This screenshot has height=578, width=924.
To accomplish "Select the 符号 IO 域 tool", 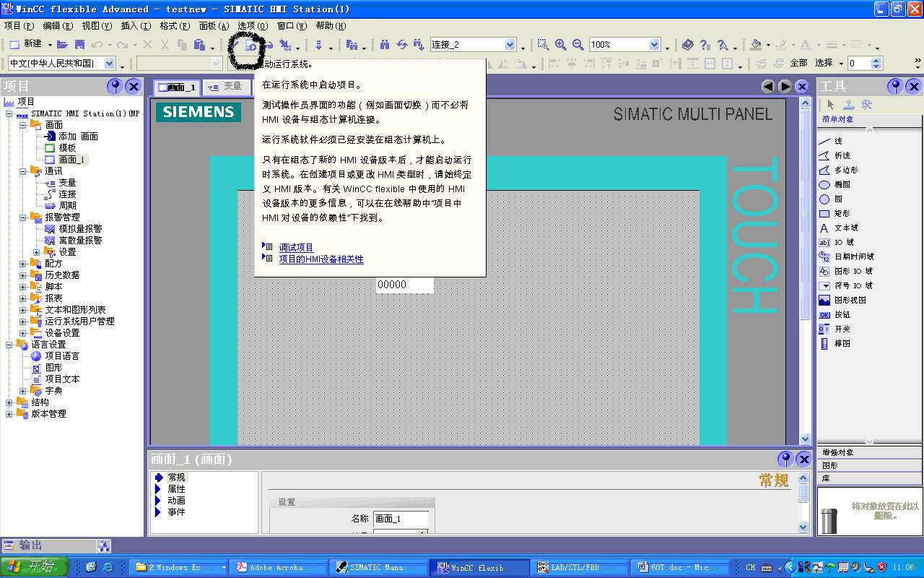I will [846, 285].
